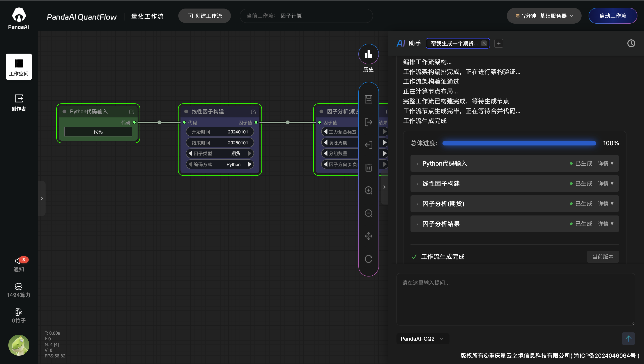
Task: Click previous arrow on 调仓周期 selector
Action: (x=325, y=142)
